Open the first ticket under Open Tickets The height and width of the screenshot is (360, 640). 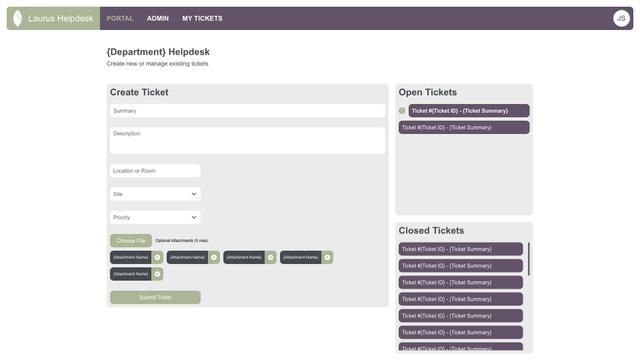click(x=469, y=111)
